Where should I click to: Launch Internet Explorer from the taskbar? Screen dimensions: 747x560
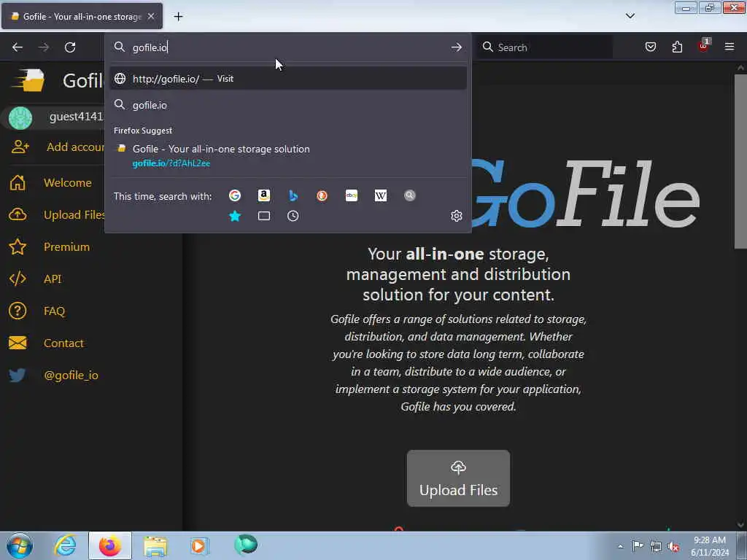coord(65,545)
